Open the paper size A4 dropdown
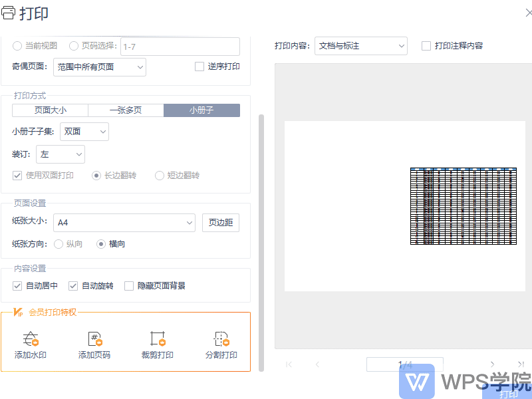 [124, 223]
